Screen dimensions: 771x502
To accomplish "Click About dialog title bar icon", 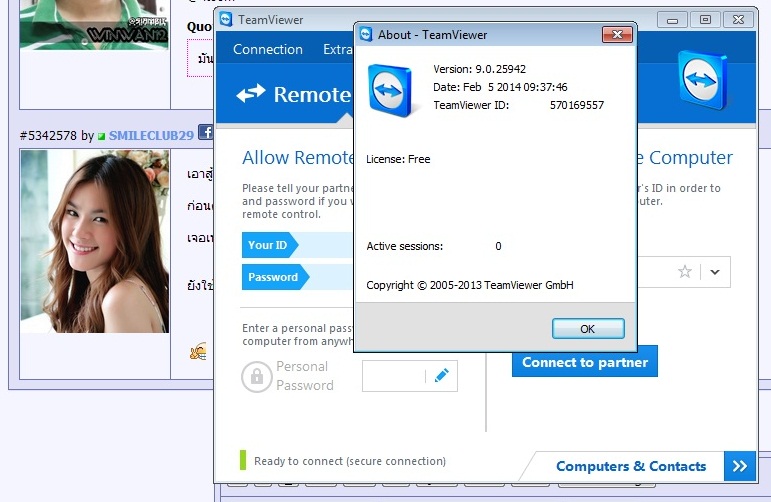I will (x=366, y=34).
